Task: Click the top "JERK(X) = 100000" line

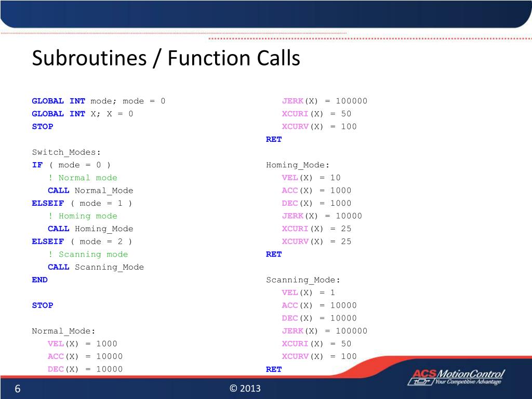Action: pyautogui.click(x=324, y=101)
